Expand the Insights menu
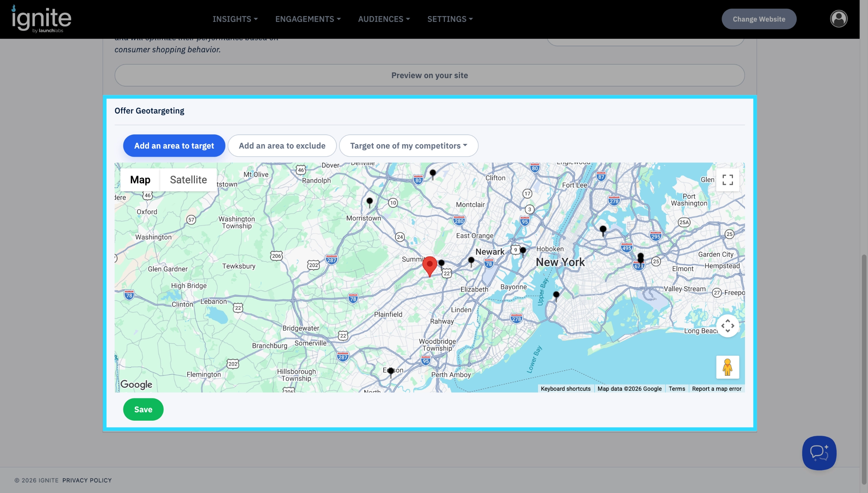 tap(235, 19)
